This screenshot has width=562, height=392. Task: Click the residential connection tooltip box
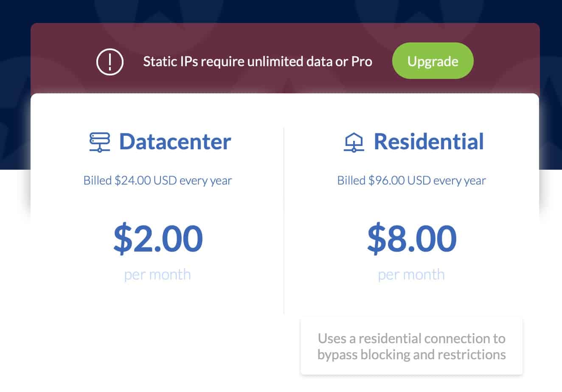click(x=411, y=346)
